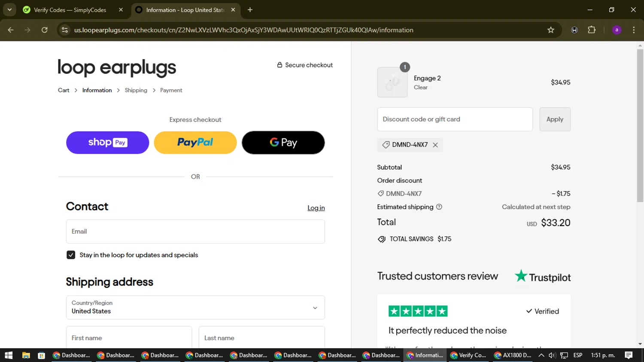
Task: Pay using the PayPal express button
Action: point(195,143)
